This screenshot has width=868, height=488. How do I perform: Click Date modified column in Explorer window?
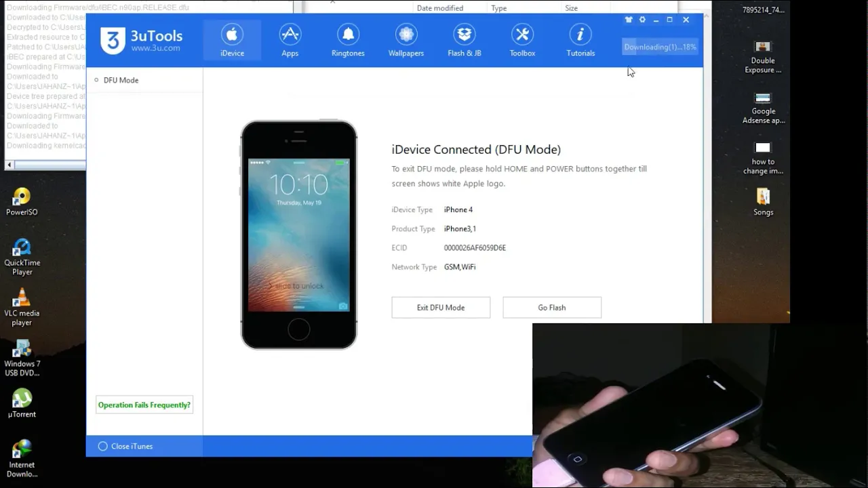click(x=440, y=8)
